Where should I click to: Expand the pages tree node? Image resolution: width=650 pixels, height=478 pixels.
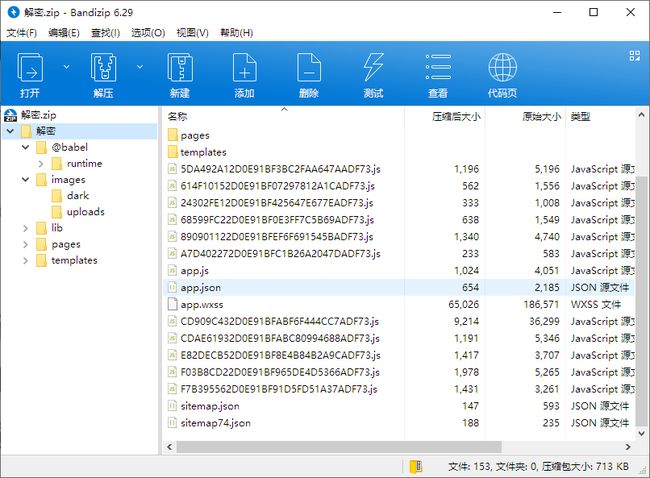tap(25, 244)
